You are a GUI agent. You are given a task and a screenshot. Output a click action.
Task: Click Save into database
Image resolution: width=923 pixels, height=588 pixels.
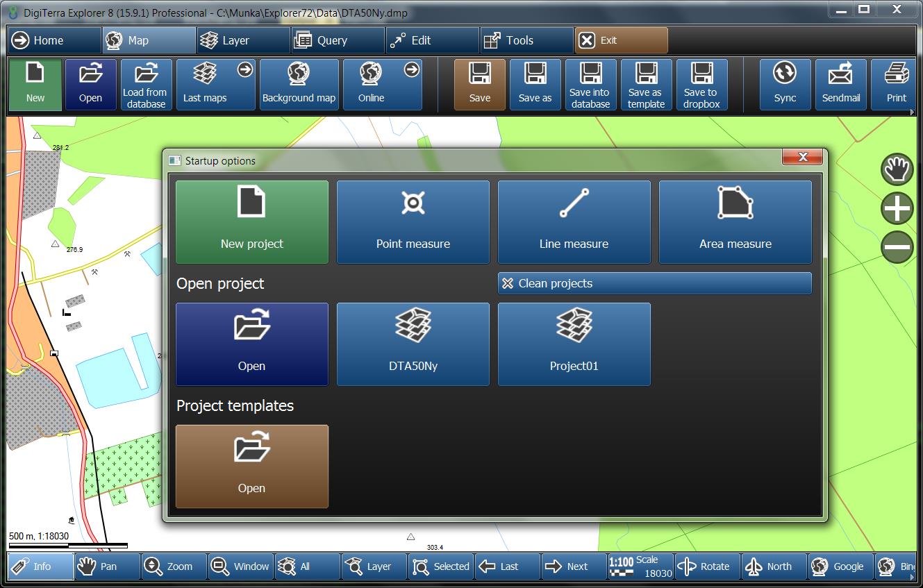pos(591,85)
